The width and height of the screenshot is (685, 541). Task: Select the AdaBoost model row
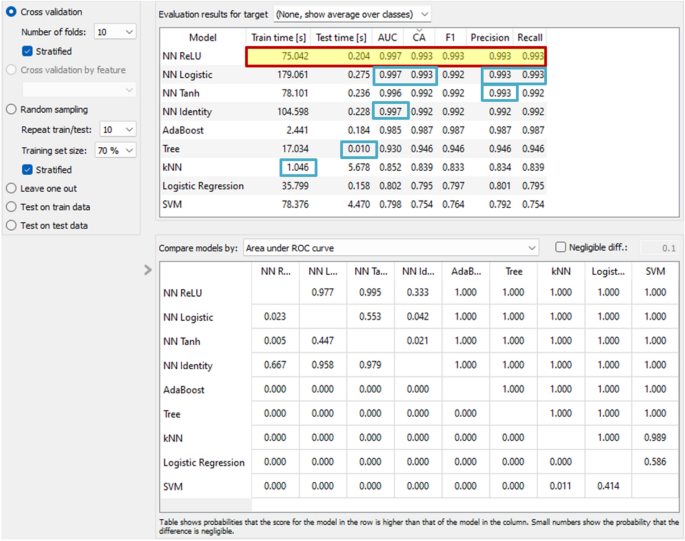[x=200, y=130]
